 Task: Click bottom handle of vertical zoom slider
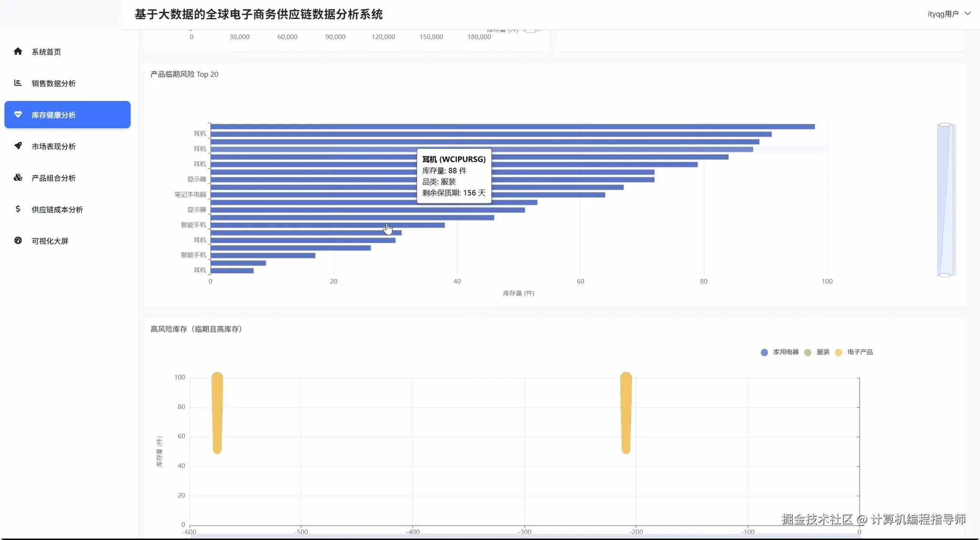click(945, 275)
